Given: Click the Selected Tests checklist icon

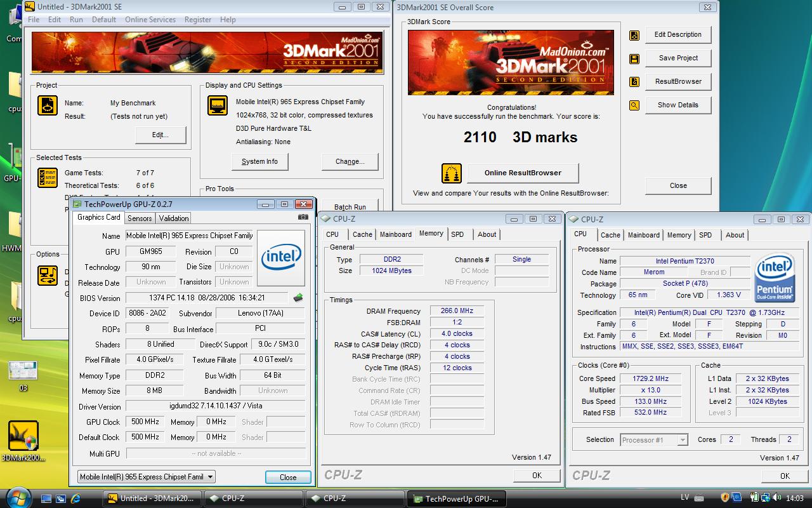Looking at the screenshot, I should click(48, 177).
